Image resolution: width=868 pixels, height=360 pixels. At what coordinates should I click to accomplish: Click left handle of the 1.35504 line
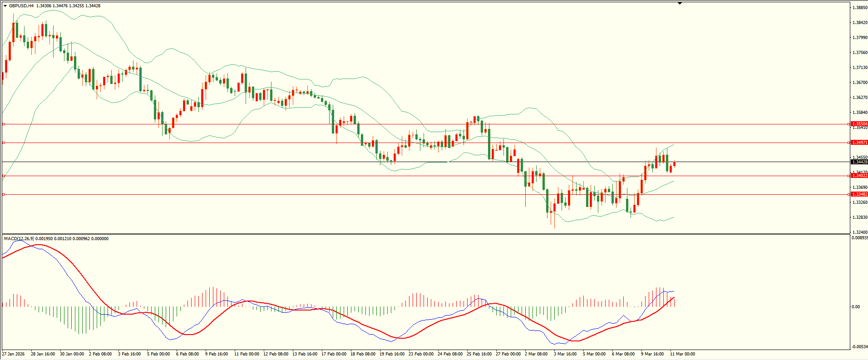click(4, 124)
